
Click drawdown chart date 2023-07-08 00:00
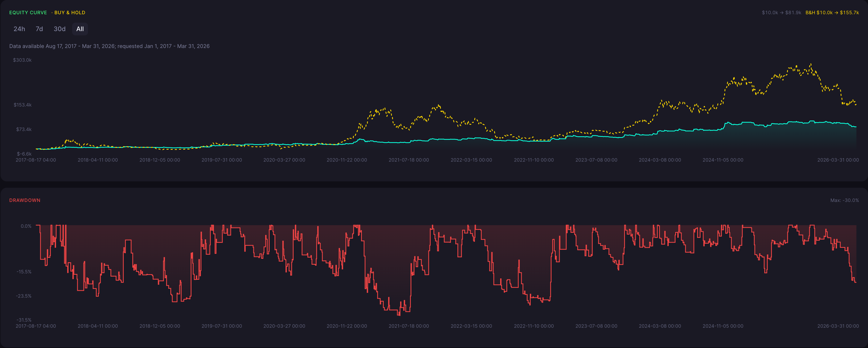point(596,326)
